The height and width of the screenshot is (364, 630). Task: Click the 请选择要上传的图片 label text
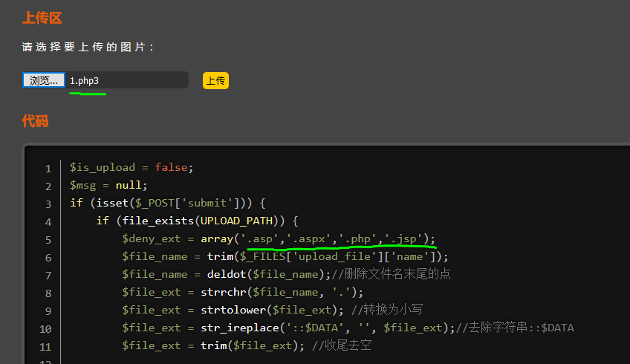click(88, 47)
